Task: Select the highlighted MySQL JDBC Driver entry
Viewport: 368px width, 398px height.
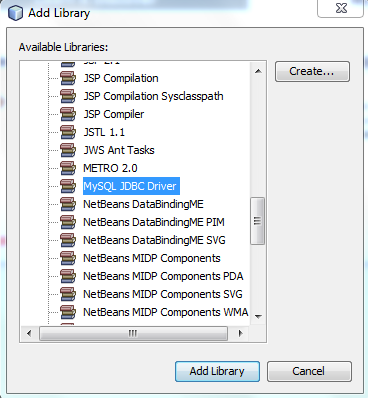Action: 131,186
